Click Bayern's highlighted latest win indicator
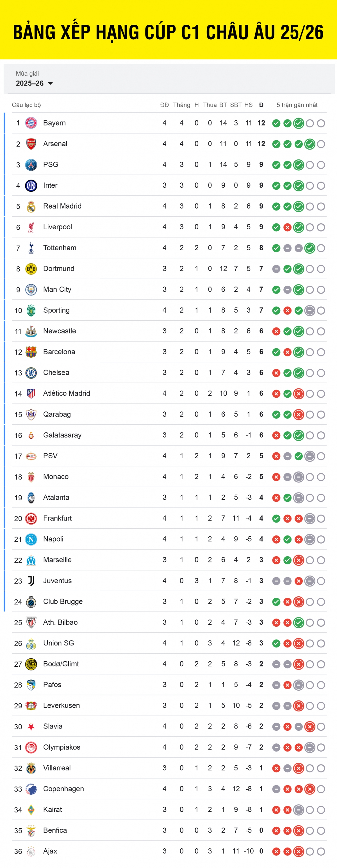 299,123
